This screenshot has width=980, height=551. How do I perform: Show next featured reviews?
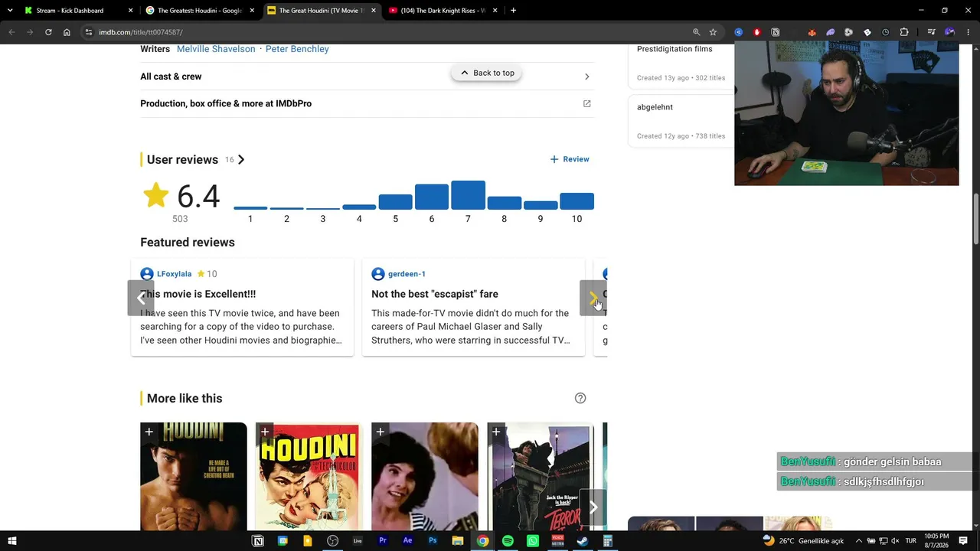coord(593,298)
